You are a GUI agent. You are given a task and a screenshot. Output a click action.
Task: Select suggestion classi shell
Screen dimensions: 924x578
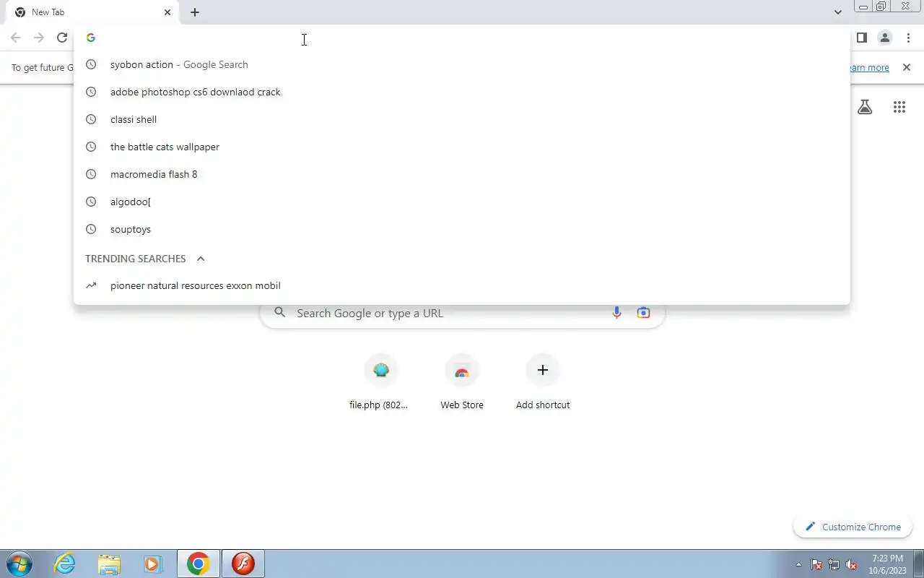(462, 119)
